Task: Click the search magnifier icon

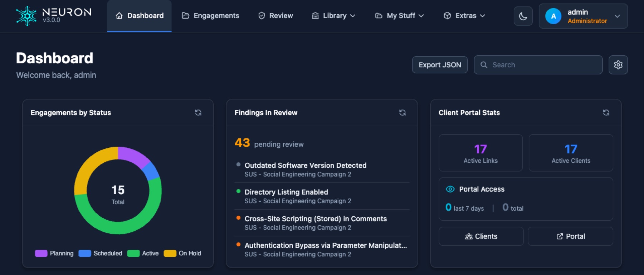Action: [x=484, y=65]
